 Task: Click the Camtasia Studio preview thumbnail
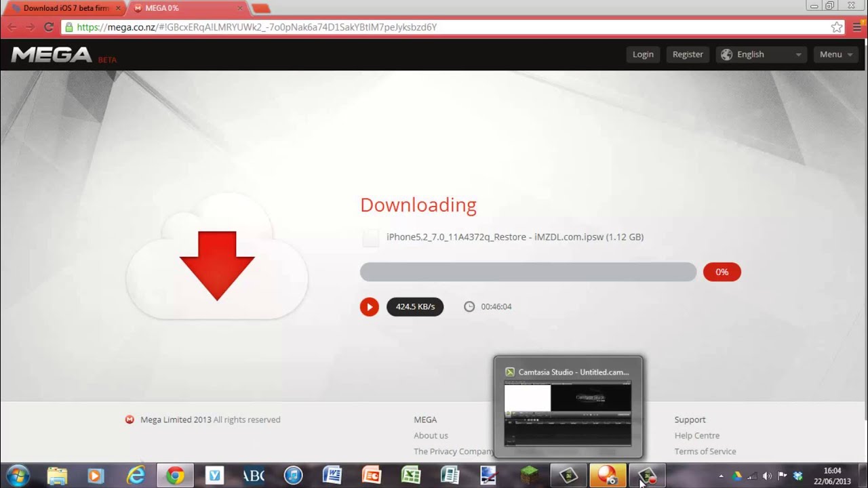click(x=568, y=413)
